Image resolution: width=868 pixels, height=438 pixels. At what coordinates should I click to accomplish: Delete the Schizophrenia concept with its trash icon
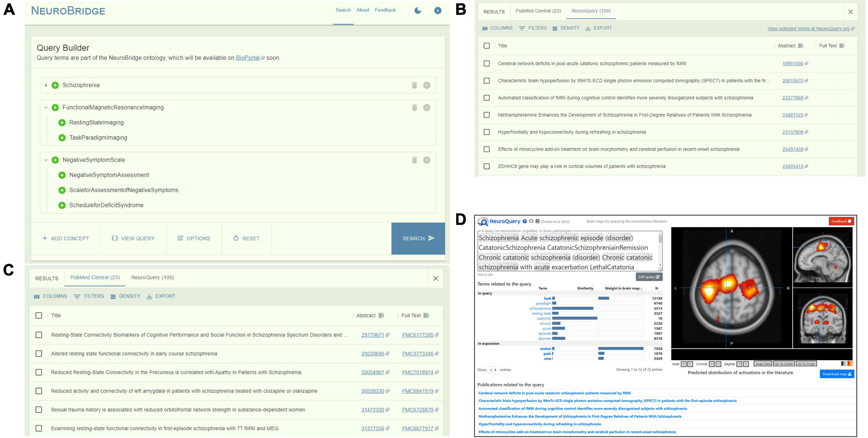[414, 85]
